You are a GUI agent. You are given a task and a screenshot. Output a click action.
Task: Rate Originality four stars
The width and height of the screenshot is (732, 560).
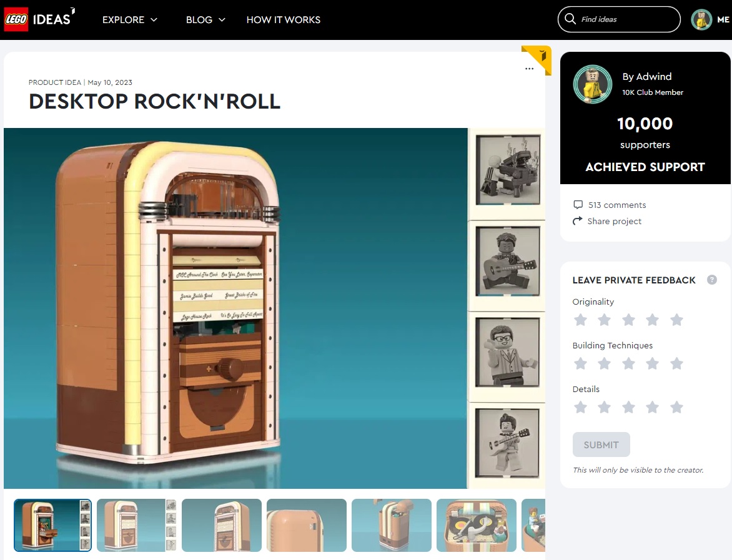(x=652, y=320)
